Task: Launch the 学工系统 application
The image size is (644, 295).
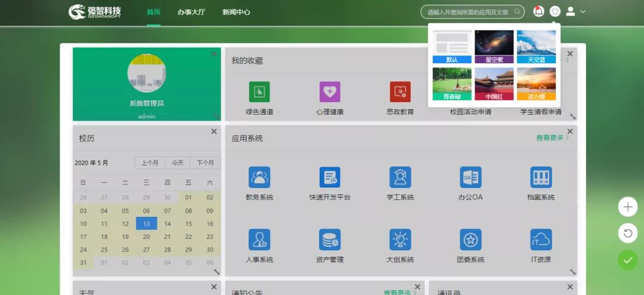Action: point(400,177)
